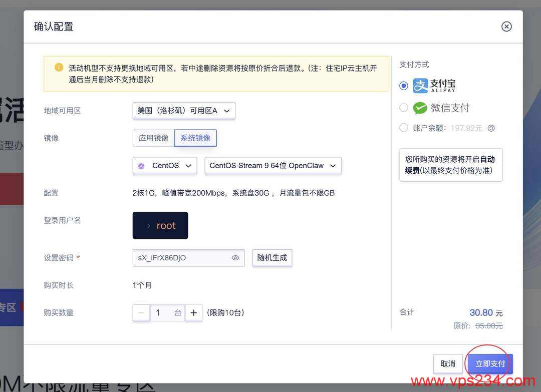Select the 支付宝 payment radio button
The height and width of the screenshot is (392, 541).
pos(403,86)
